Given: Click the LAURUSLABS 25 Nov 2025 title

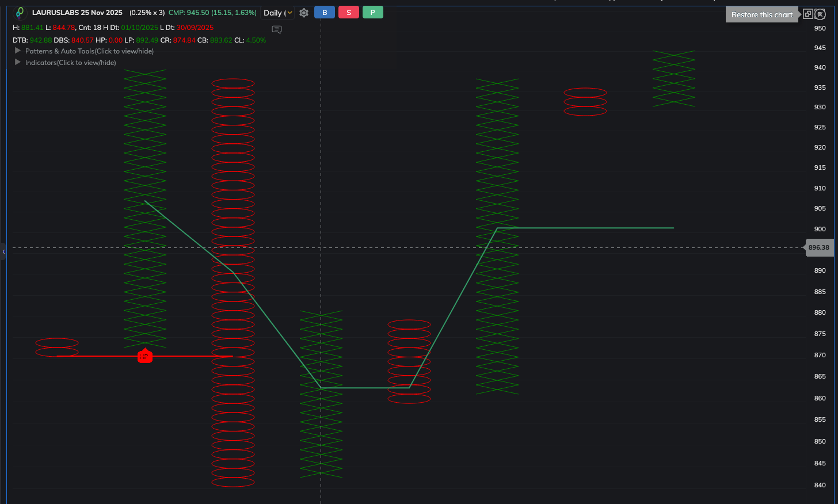Looking at the screenshot, I should point(77,13).
